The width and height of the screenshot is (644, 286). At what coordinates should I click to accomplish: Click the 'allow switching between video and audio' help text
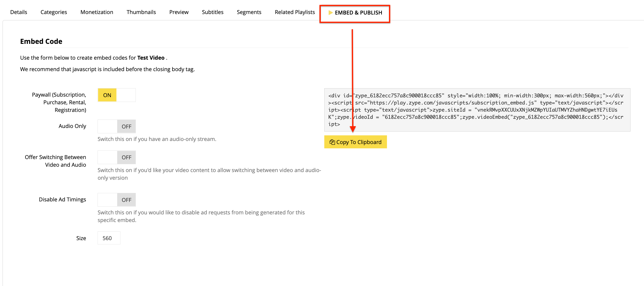209,174
